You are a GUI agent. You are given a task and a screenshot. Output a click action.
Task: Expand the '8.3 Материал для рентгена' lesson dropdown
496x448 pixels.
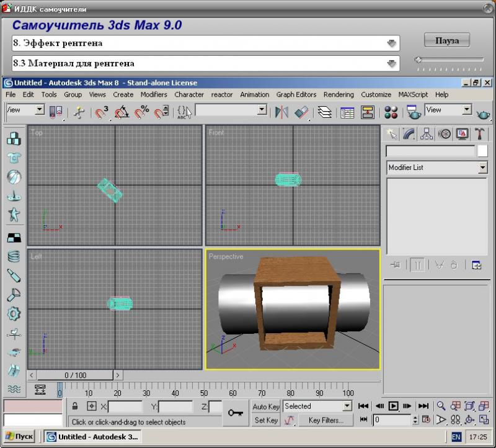(391, 63)
